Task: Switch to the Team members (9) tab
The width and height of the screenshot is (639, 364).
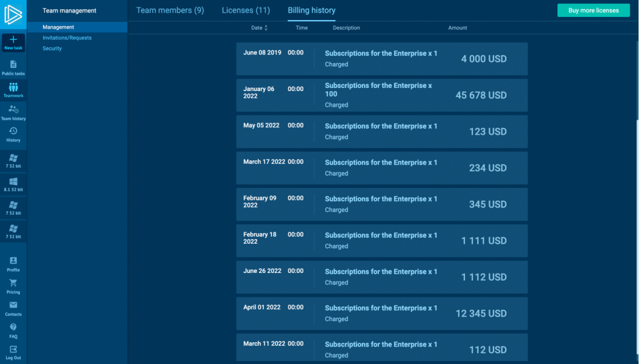Action: pyautogui.click(x=170, y=11)
